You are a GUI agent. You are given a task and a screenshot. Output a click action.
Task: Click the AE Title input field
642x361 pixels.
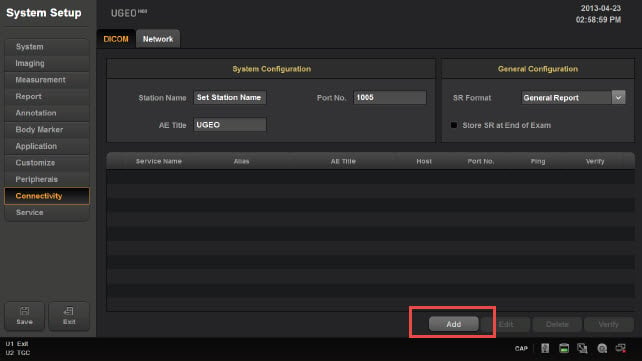(x=230, y=125)
